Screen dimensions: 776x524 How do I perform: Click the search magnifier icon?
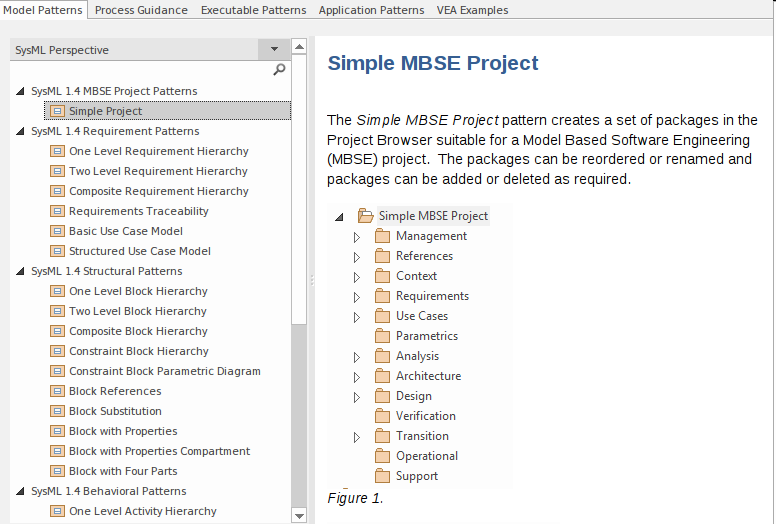(x=279, y=69)
